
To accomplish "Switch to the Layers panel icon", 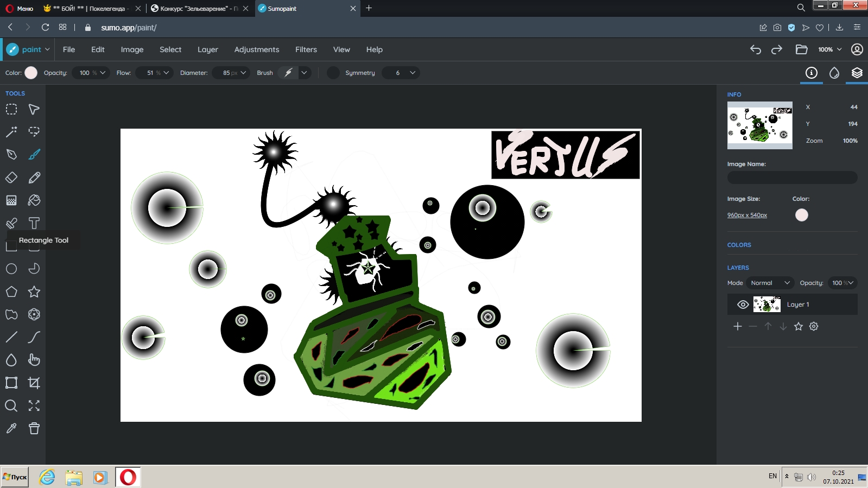I will tap(857, 73).
